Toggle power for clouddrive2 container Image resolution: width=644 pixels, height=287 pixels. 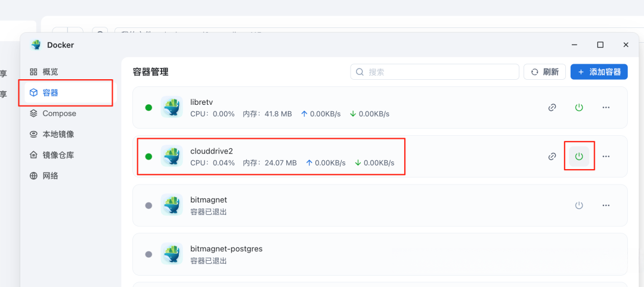579,156
